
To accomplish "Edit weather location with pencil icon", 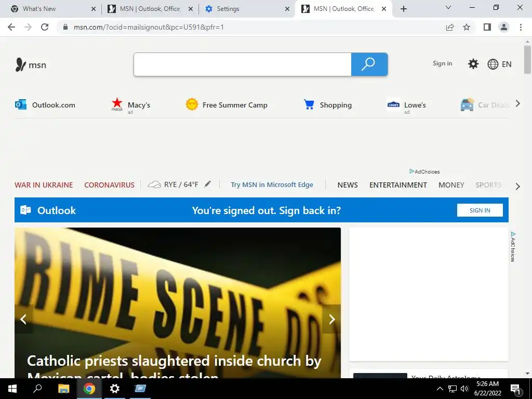I will click(x=207, y=184).
